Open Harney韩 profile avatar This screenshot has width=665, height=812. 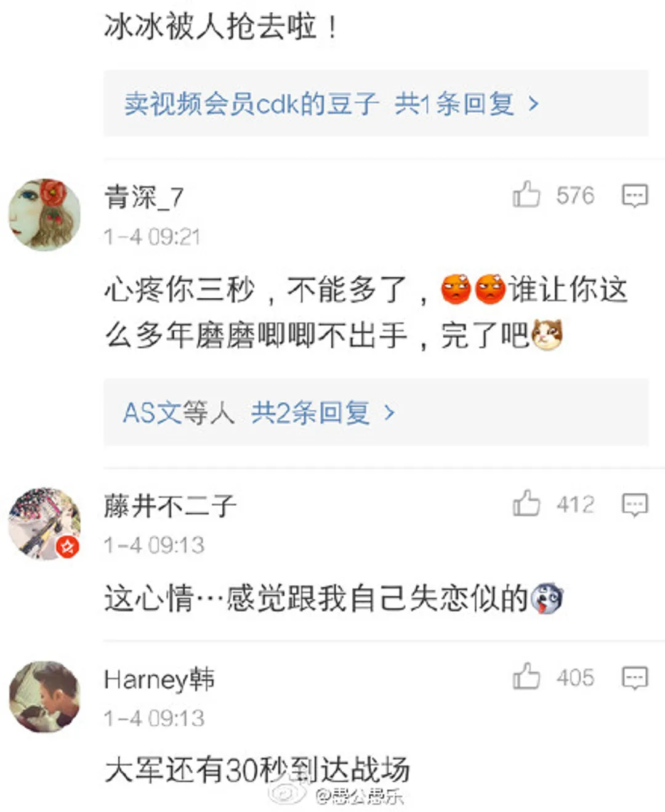[44, 697]
